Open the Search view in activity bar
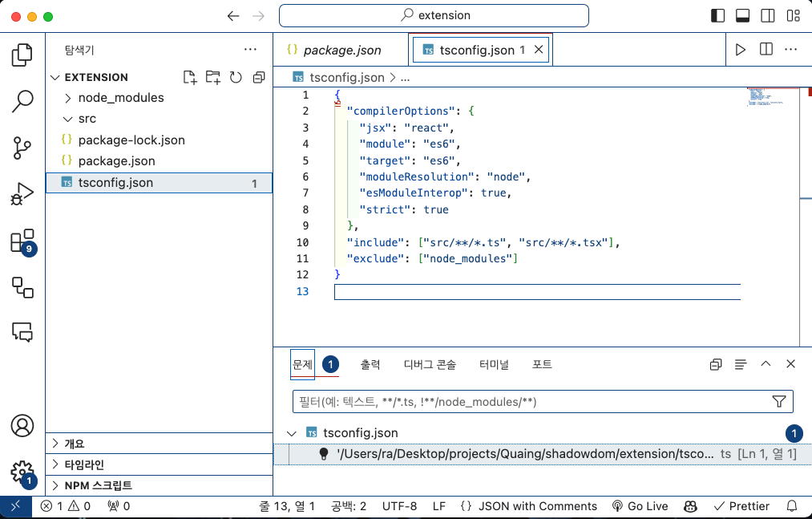The width and height of the screenshot is (812, 519). click(x=22, y=100)
